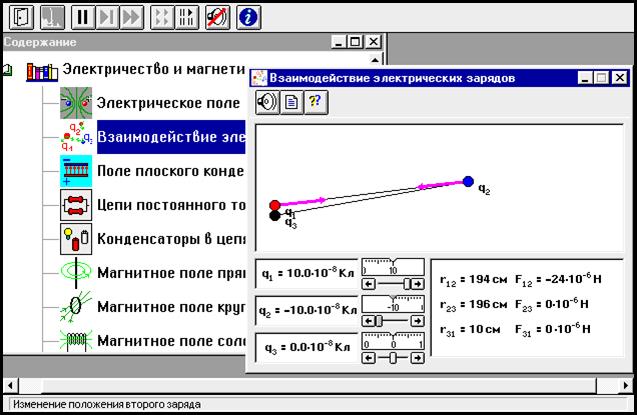The width and height of the screenshot is (637, 415).
Task: Click the step forward playback button
Action: [x=107, y=17]
